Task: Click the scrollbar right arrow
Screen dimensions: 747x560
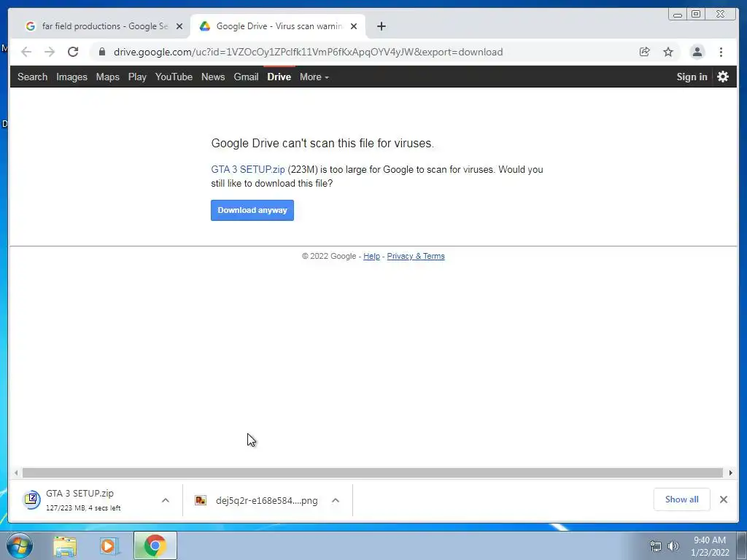Action: click(731, 472)
